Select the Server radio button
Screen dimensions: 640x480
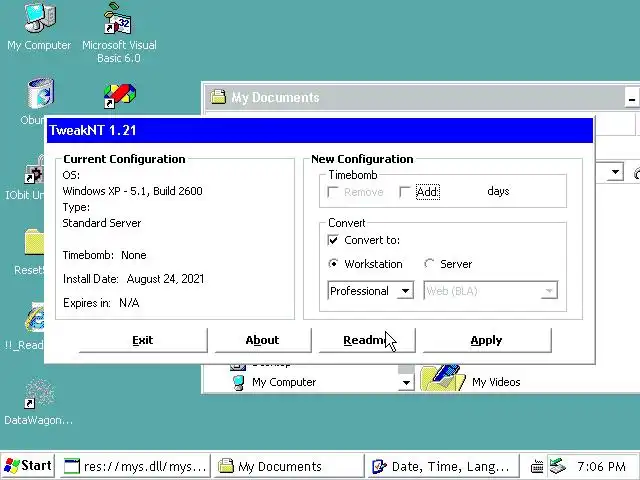[x=429, y=264]
